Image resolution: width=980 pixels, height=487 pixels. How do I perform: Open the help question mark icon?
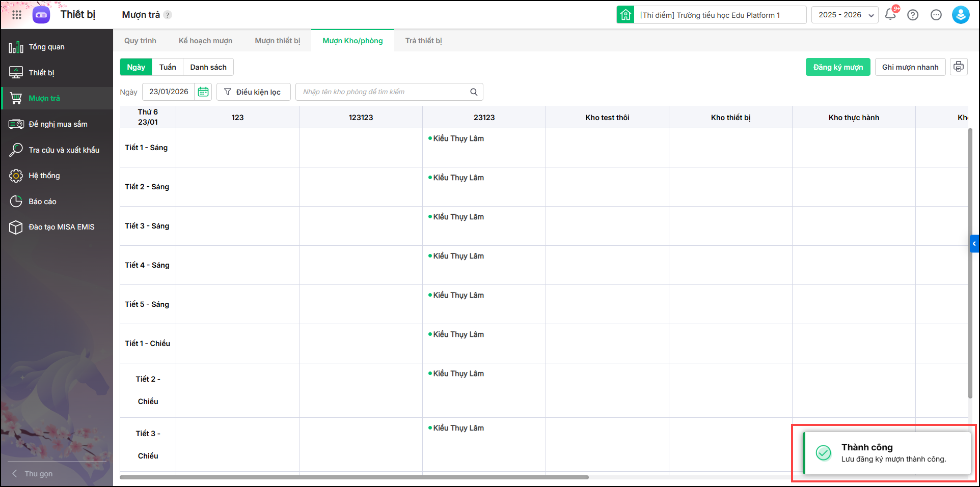coord(913,15)
